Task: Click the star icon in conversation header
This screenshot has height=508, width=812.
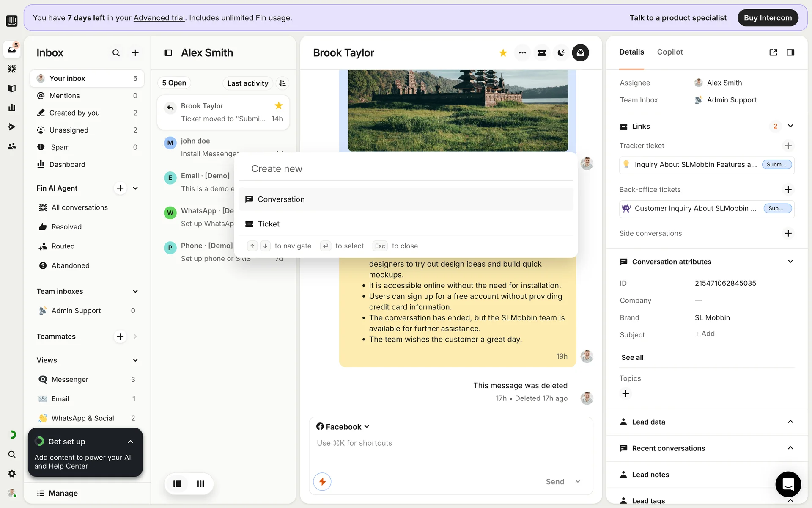Action: [x=503, y=53]
